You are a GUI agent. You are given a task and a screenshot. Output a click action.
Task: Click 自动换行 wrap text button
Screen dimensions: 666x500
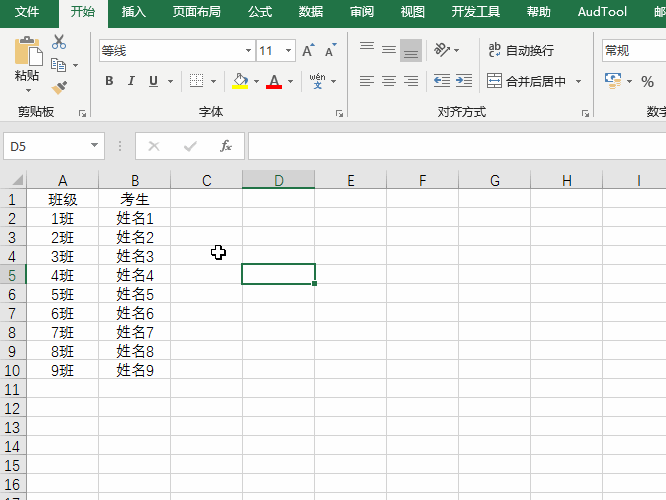521,50
